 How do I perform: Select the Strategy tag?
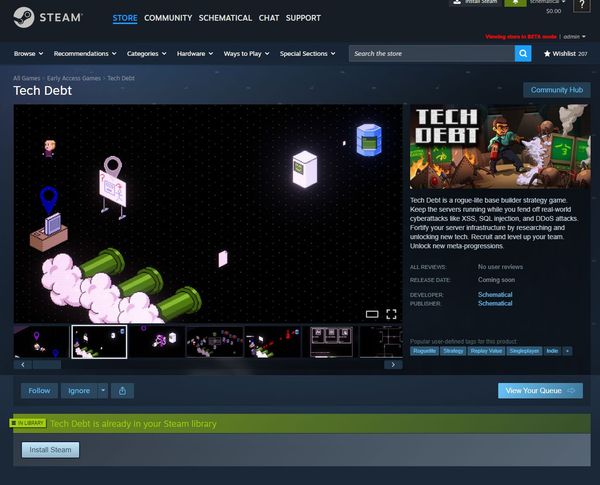[453, 351]
